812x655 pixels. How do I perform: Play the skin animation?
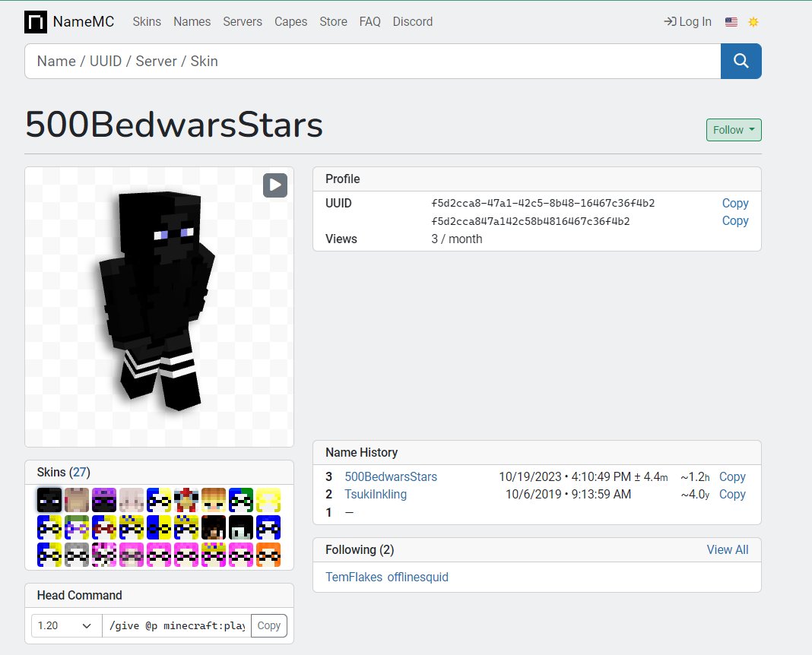(x=275, y=185)
